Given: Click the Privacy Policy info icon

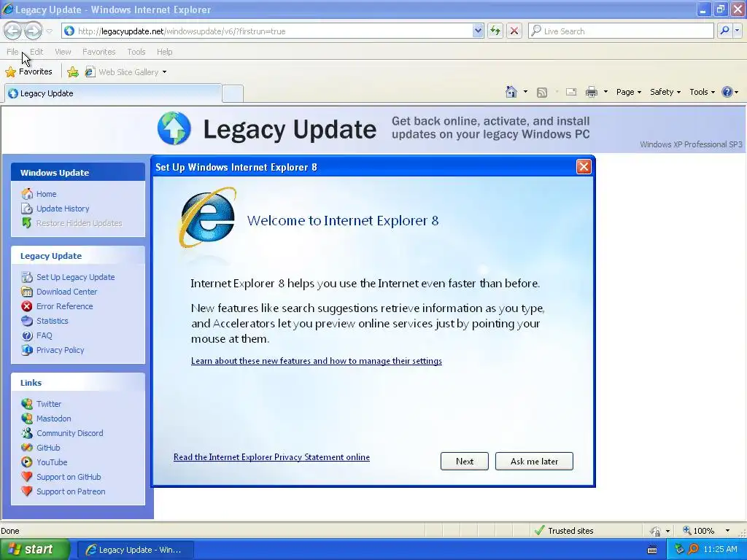Looking at the screenshot, I should (27, 350).
